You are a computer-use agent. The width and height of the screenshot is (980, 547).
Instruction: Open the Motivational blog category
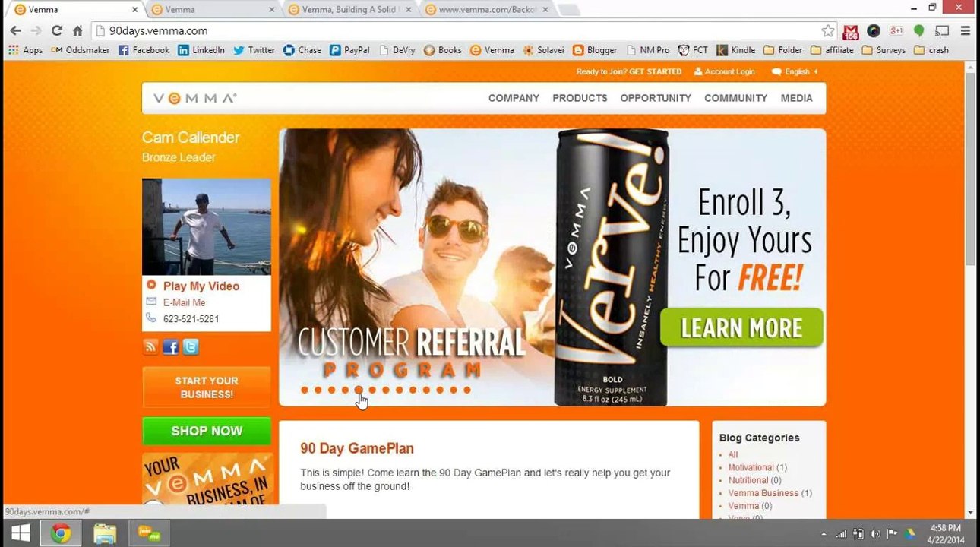click(751, 468)
